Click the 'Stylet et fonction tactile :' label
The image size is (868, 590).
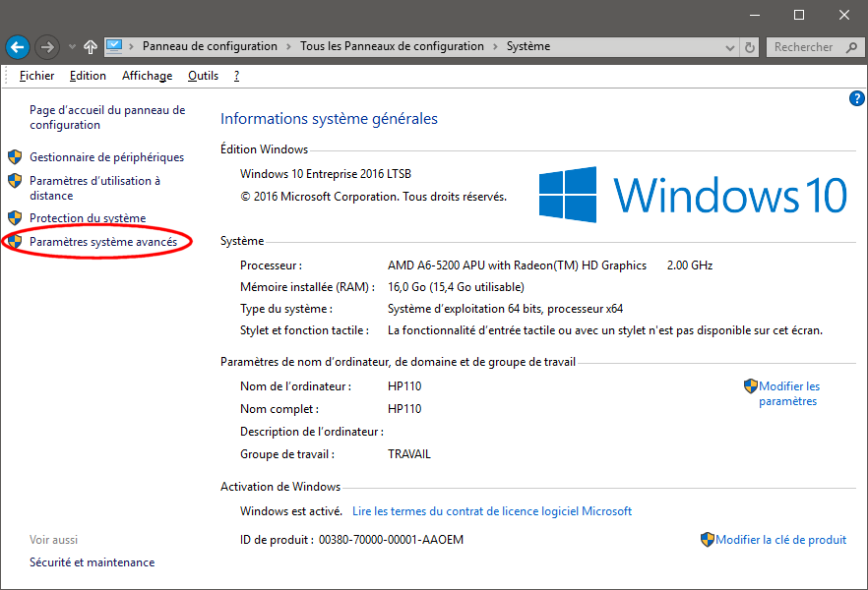point(304,330)
